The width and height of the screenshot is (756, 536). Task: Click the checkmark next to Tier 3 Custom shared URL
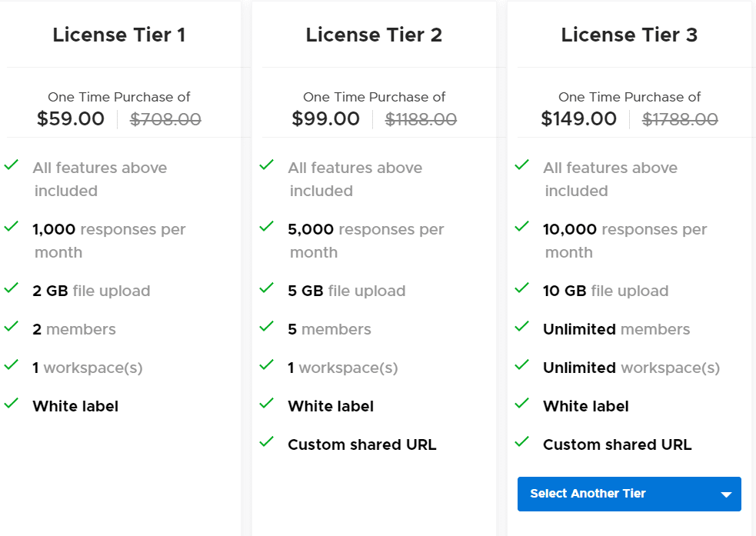click(x=522, y=443)
